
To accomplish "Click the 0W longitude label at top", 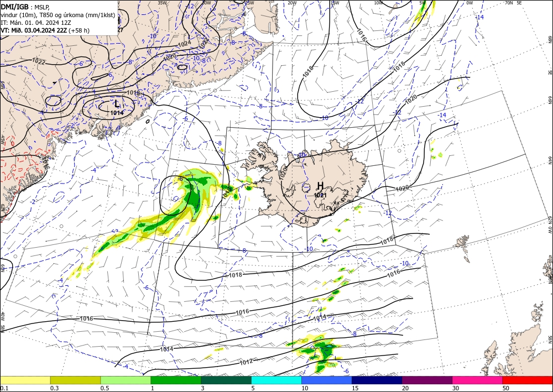I will click(469, 3).
